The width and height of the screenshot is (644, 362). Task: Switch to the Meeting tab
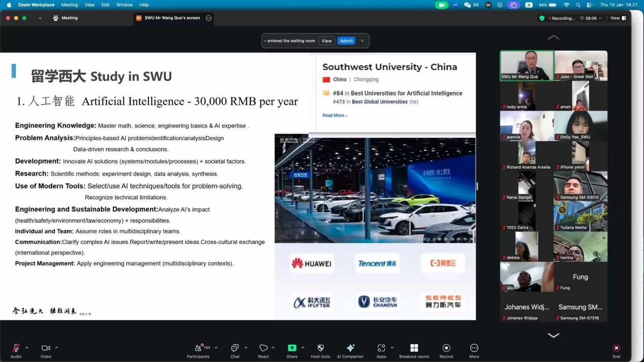66,18
